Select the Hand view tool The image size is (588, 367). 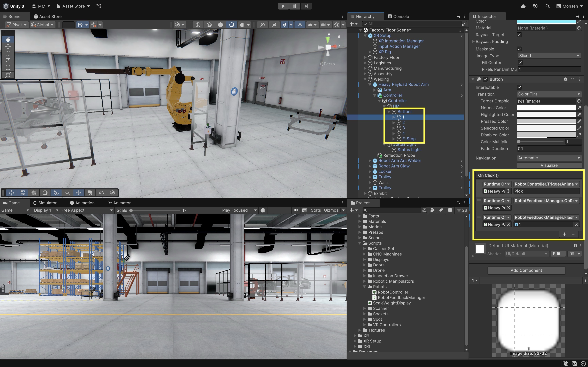coord(8,39)
